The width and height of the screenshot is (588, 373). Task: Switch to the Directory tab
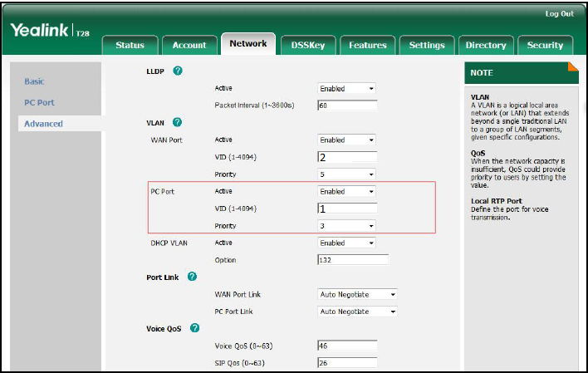(486, 45)
